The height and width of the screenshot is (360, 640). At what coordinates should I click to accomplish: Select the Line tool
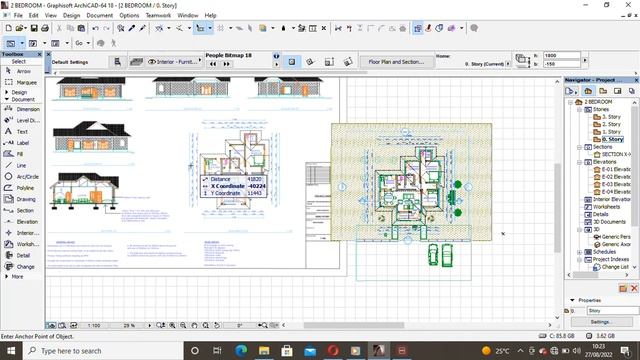click(16, 165)
